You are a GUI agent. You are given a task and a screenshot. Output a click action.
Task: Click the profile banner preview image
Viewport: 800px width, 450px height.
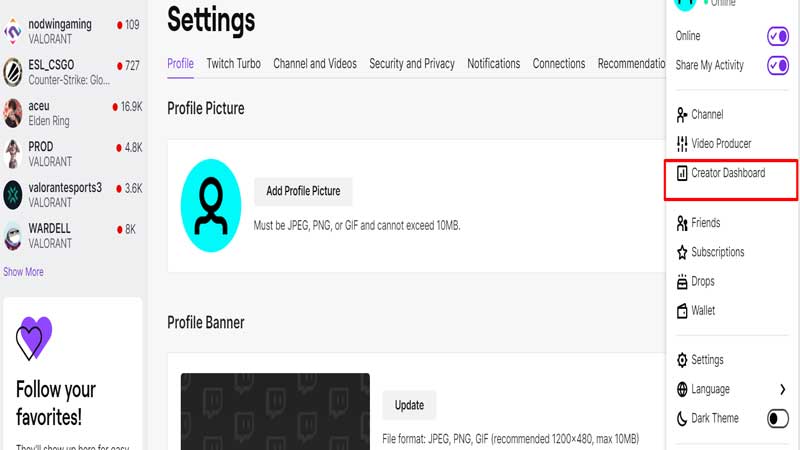(x=275, y=411)
